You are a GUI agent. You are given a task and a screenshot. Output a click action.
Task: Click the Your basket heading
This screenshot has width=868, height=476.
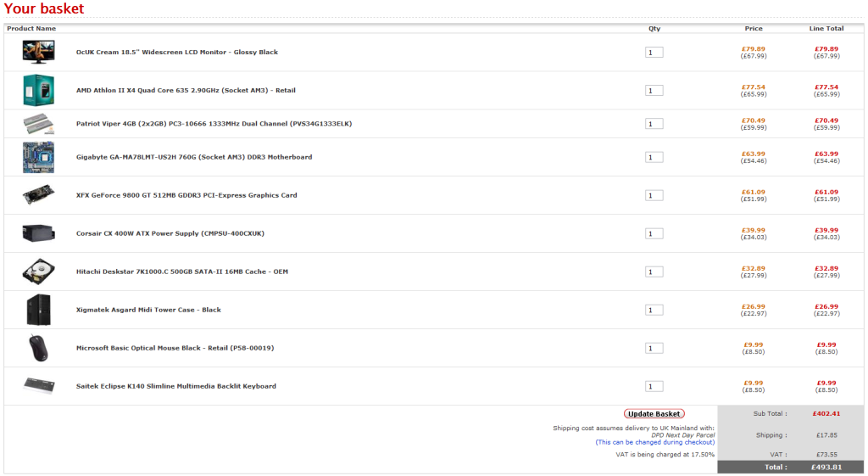(x=44, y=8)
